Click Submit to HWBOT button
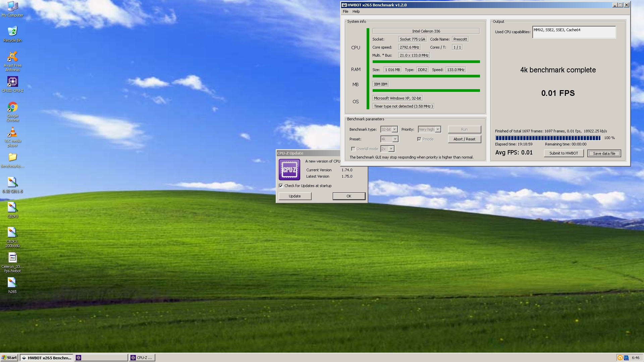644x362 pixels. pyautogui.click(x=564, y=153)
